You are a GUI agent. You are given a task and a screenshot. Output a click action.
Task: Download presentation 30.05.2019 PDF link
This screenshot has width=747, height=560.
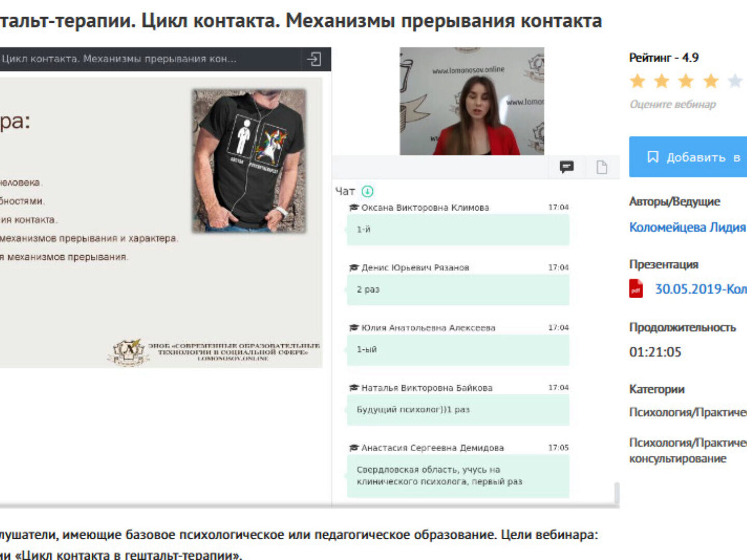tap(700, 289)
